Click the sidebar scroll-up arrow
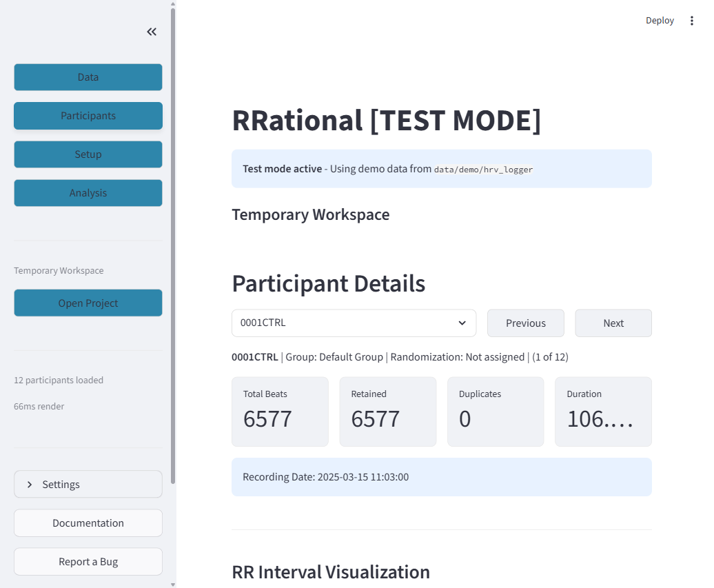 [x=173, y=3]
